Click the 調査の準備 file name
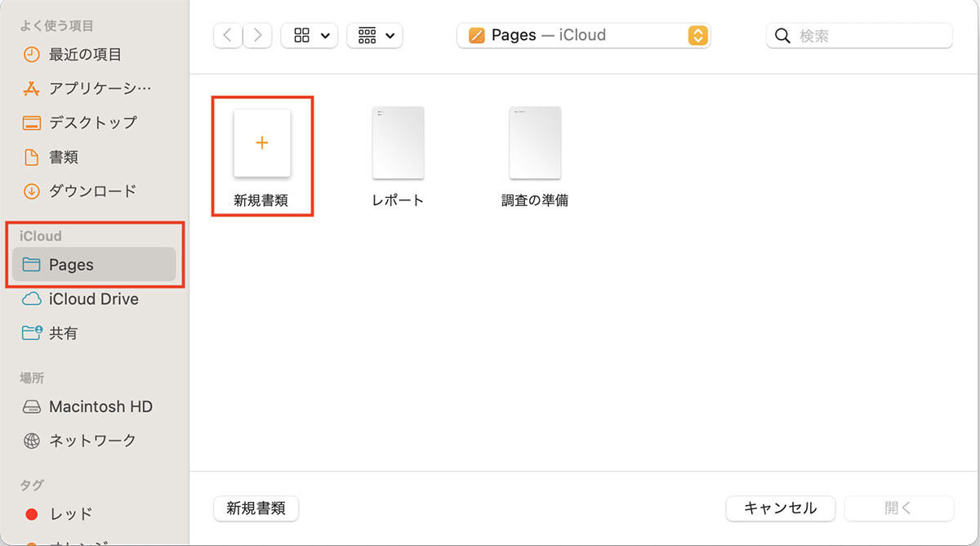Screen dimensions: 980x546 pos(535,200)
